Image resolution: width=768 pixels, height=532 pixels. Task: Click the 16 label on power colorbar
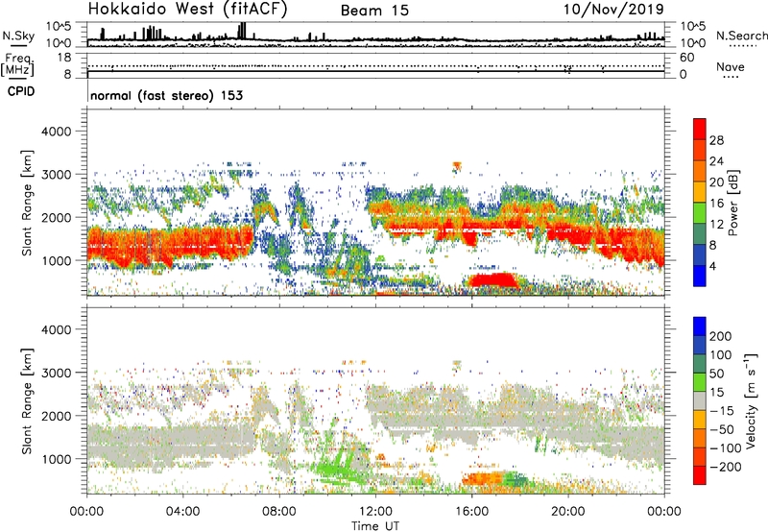pyautogui.click(x=716, y=204)
